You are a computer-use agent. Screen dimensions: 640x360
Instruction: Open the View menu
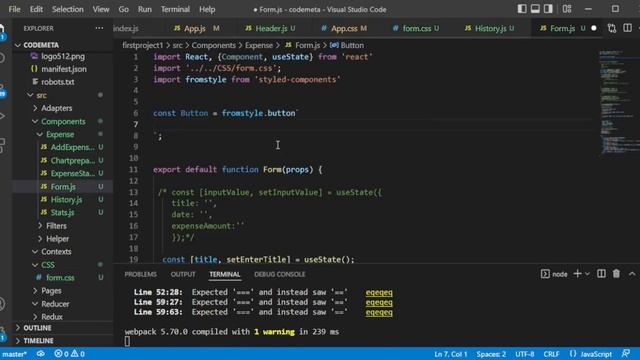[101, 9]
